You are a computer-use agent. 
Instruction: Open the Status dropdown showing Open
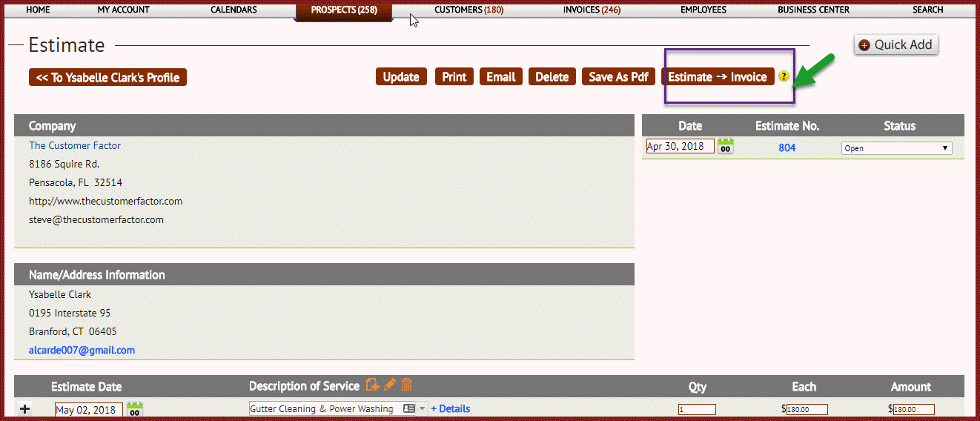(x=896, y=148)
